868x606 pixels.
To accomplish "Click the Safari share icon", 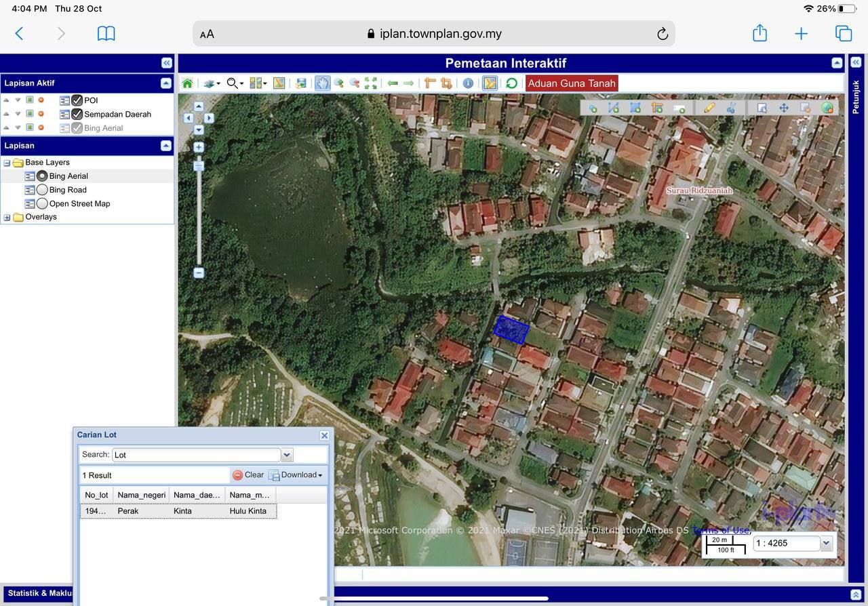I will (759, 33).
